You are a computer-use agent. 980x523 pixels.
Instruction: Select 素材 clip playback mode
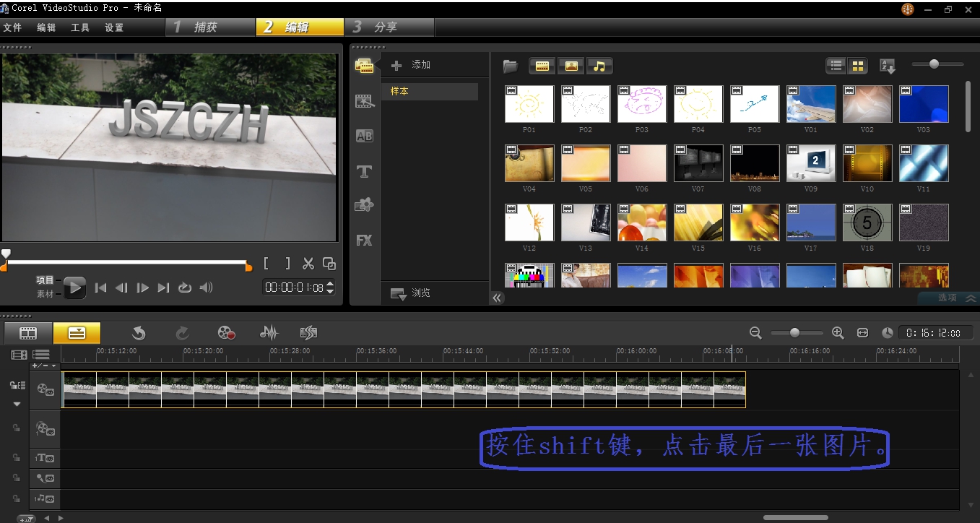tap(45, 294)
